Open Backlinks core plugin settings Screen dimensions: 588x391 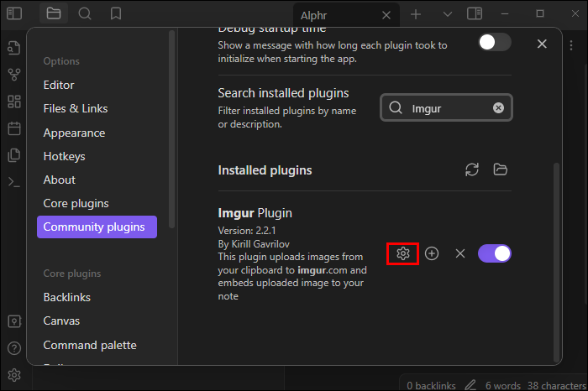click(67, 297)
